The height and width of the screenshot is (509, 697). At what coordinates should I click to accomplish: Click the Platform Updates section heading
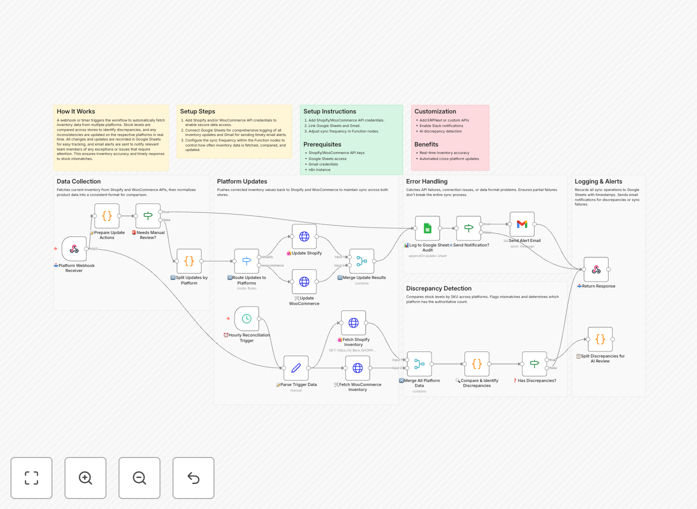pos(242,181)
